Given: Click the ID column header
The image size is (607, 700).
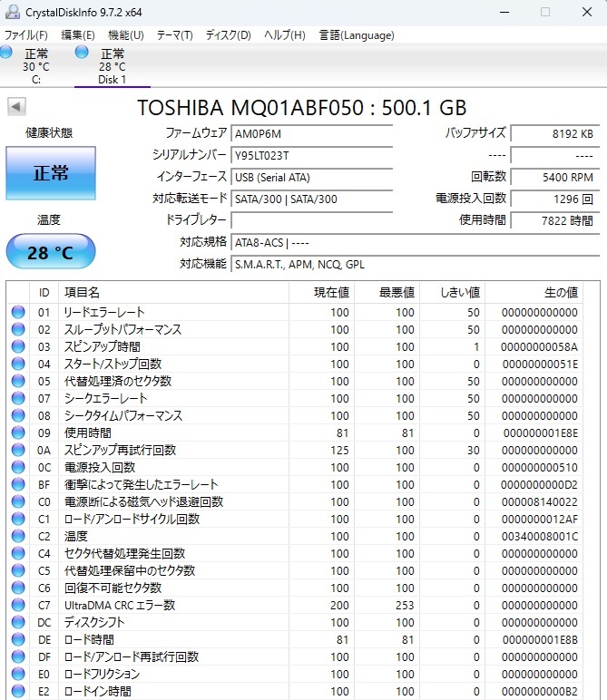Looking at the screenshot, I should coord(44,292).
